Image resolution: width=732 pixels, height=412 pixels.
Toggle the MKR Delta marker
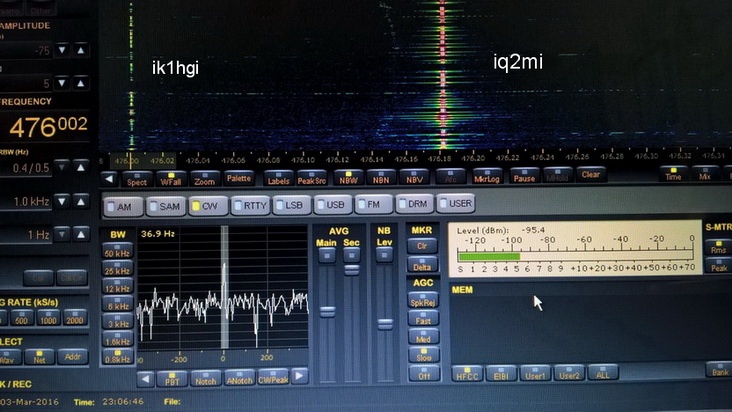[x=422, y=265]
